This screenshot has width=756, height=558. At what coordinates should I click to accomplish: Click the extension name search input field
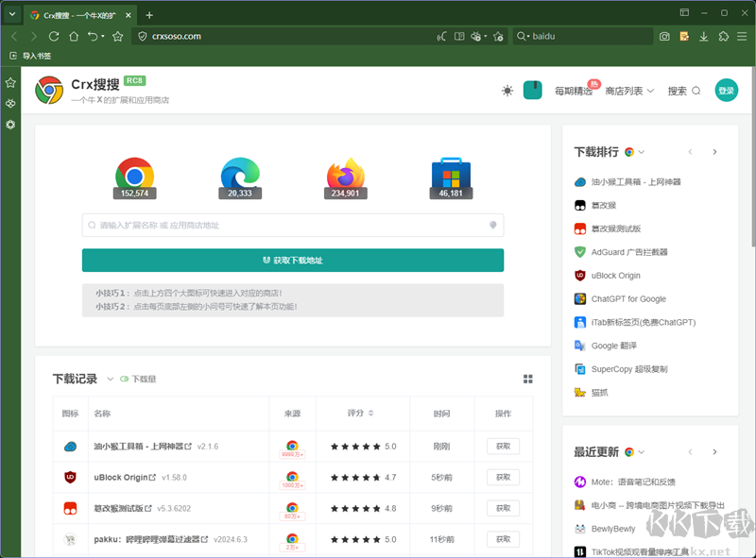(293, 225)
